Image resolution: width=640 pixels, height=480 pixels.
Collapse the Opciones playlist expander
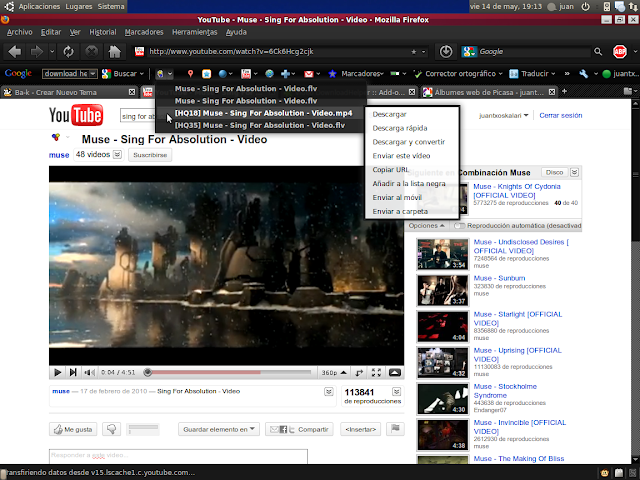(x=427, y=226)
